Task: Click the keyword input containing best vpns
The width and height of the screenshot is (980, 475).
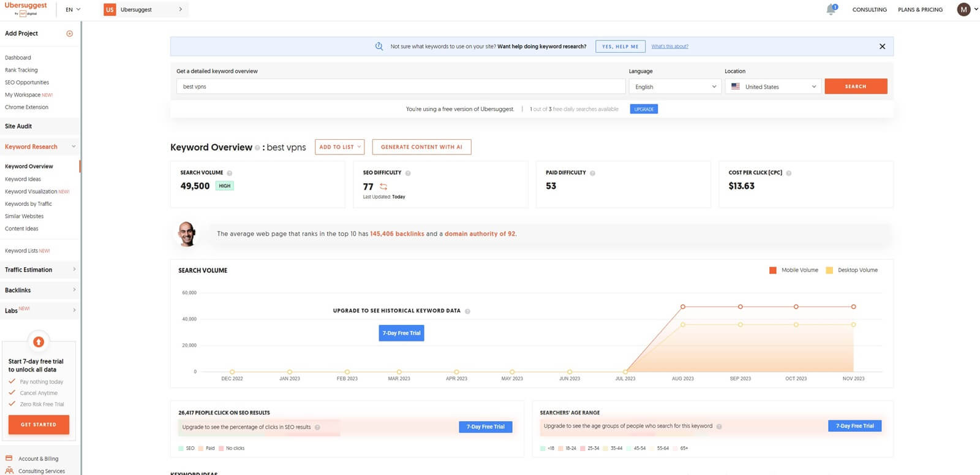Action: tap(401, 86)
